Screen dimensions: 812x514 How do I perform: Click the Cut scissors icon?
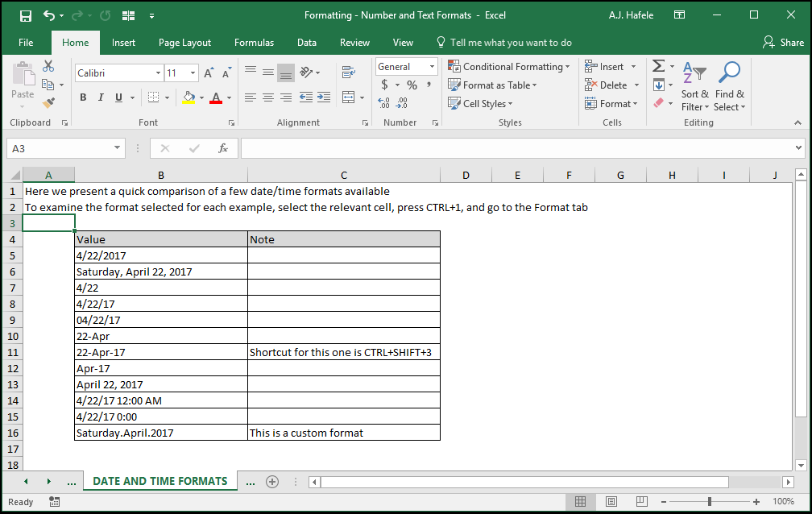(x=48, y=66)
